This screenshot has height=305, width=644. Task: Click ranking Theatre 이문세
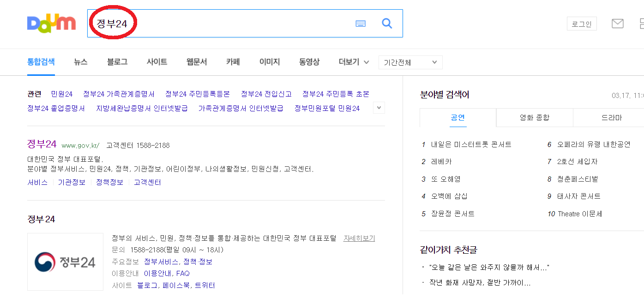pyautogui.click(x=580, y=213)
